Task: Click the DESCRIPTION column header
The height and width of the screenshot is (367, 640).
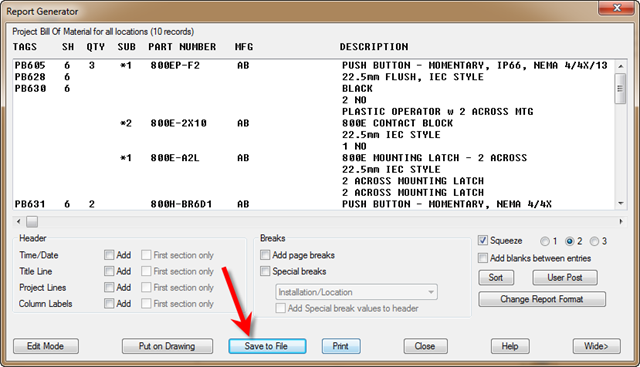Action: pyautogui.click(x=374, y=47)
